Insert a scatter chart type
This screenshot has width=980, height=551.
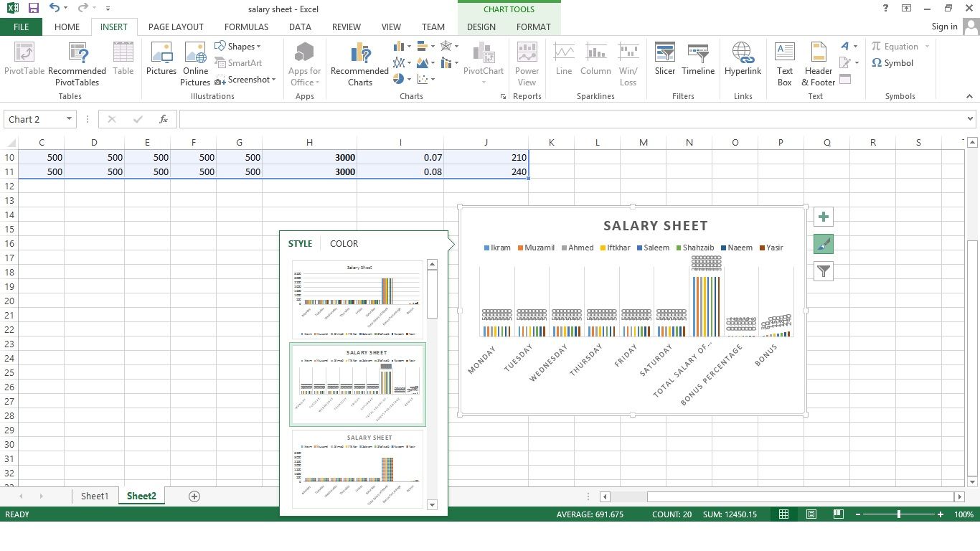pyautogui.click(x=425, y=80)
